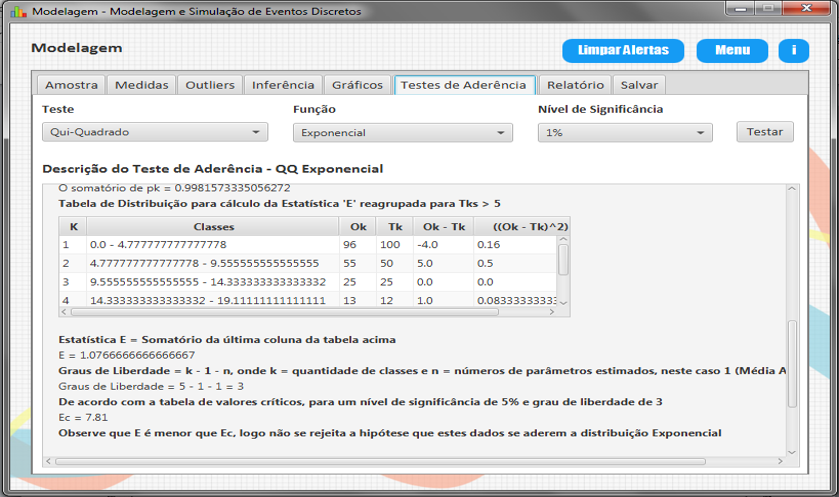
Task: Open the Gráficos tab
Action: click(x=357, y=85)
